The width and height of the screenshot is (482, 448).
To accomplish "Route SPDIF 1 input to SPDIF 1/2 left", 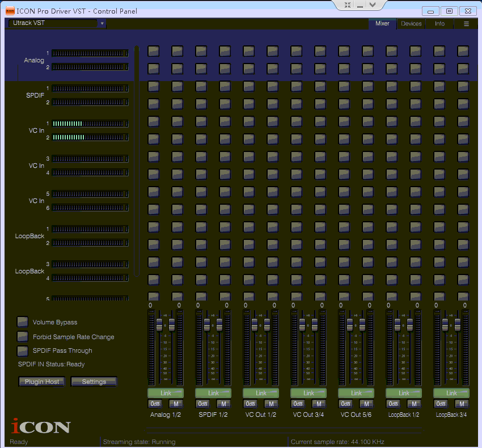I will point(201,86).
